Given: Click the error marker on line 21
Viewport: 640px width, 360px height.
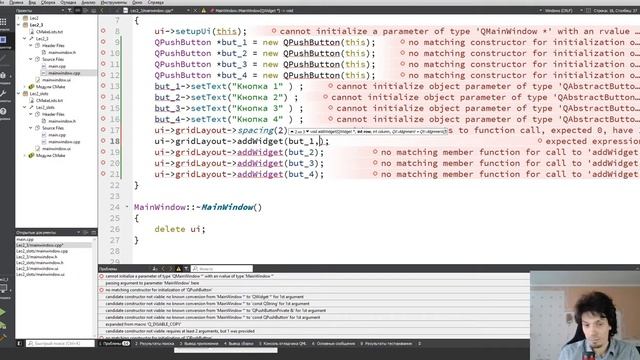Looking at the screenshot, I should pyautogui.click(x=103, y=173).
